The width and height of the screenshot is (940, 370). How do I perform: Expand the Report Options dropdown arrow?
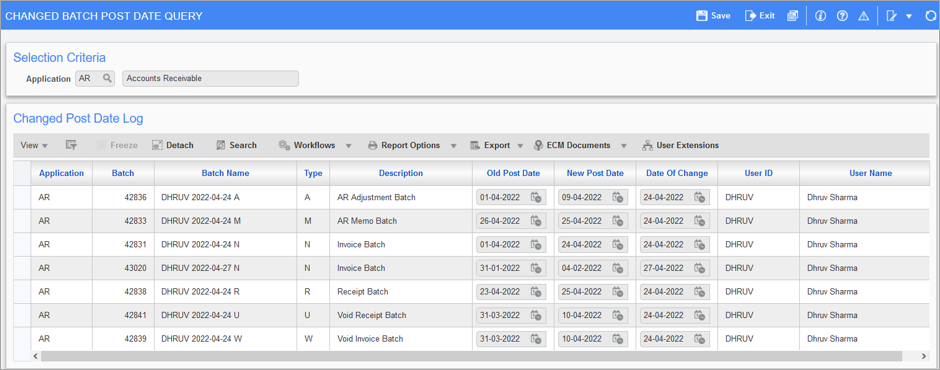coord(453,146)
